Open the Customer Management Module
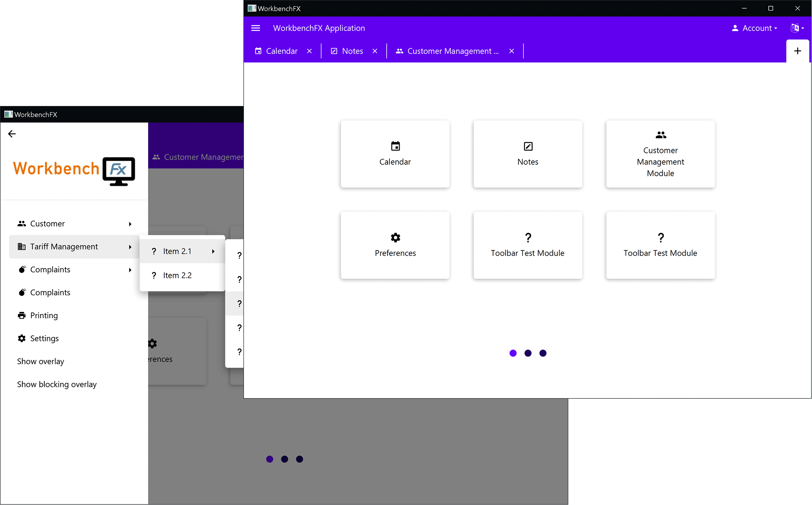The width and height of the screenshot is (812, 505). pyautogui.click(x=661, y=154)
